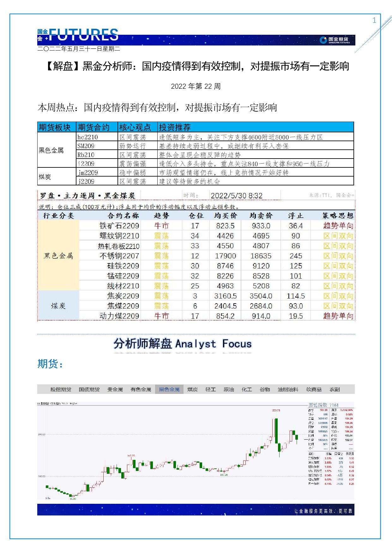Select the 轻工 tab
The width and height of the screenshot is (392, 554).
tap(210, 389)
